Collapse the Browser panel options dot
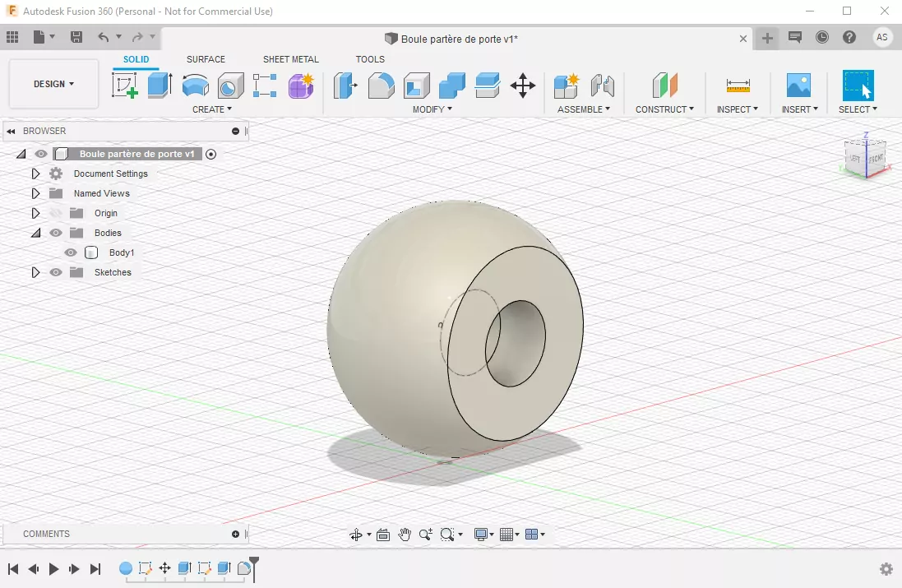This screenshot has width=902, height=588. click(235, 132)
